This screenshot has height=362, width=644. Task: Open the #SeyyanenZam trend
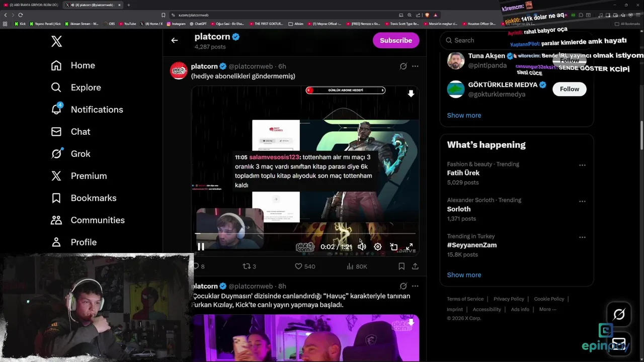pos(472,245)
